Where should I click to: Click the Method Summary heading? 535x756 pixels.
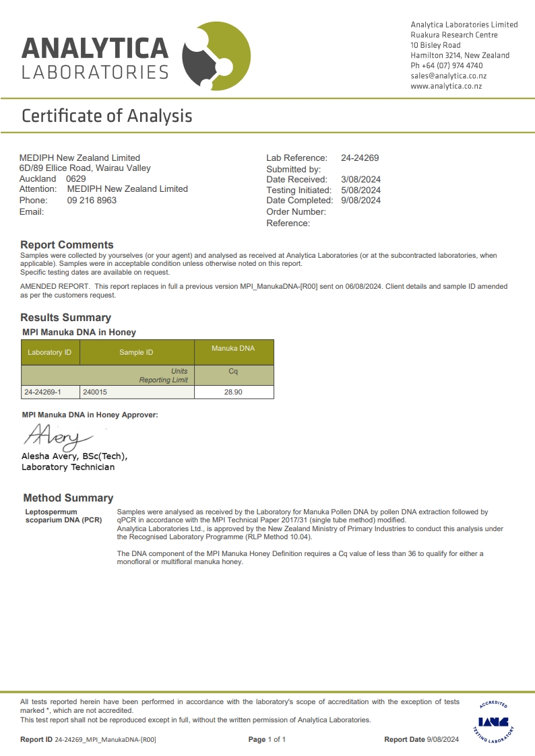coord(68,497)
